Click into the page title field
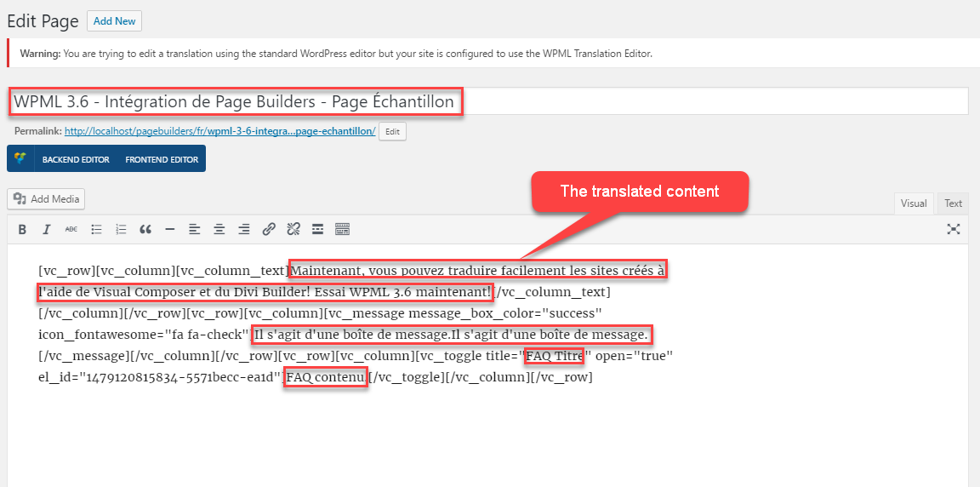980x487 pixels. point(488,102)
